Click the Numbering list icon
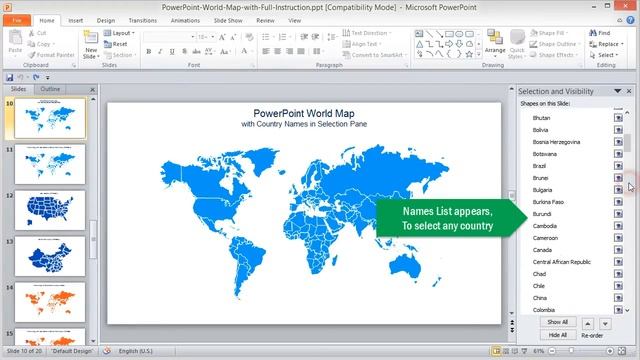 (283, 37)
